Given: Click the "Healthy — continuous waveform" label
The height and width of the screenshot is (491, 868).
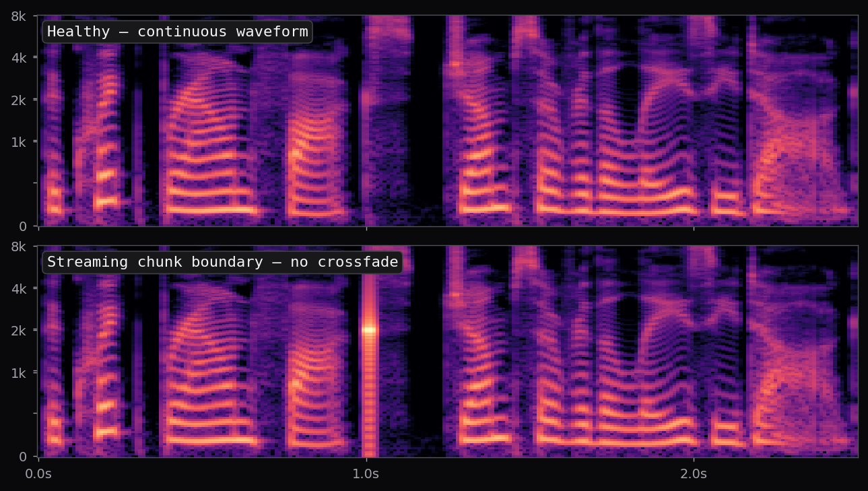Looking at the screenshot, I should (177, 31).
